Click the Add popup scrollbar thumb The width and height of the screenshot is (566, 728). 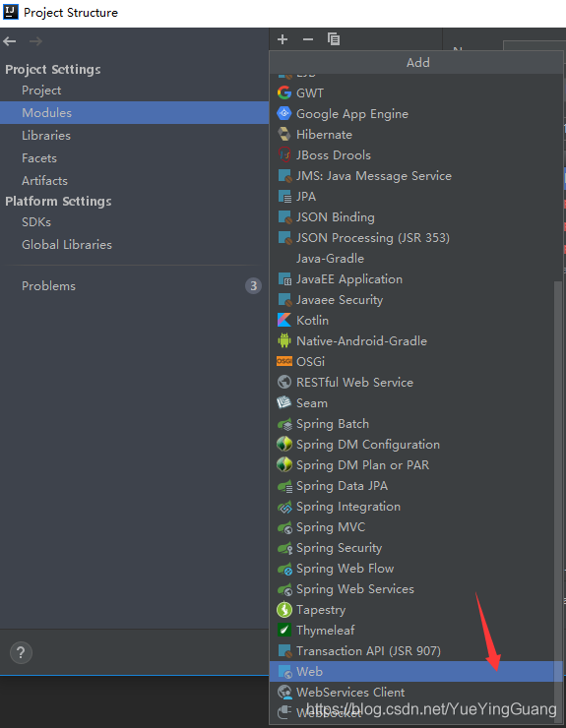coord(558,502)
